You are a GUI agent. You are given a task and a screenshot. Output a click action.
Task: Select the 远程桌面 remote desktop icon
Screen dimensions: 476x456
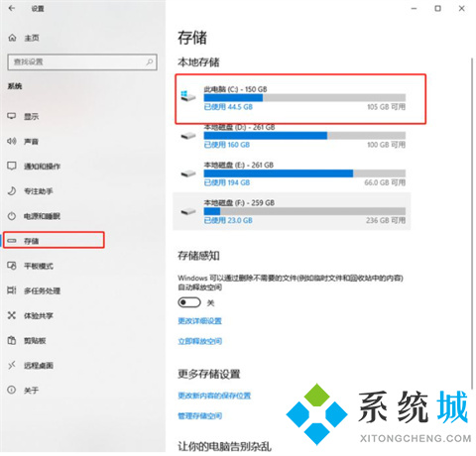[x=12, y=365]
